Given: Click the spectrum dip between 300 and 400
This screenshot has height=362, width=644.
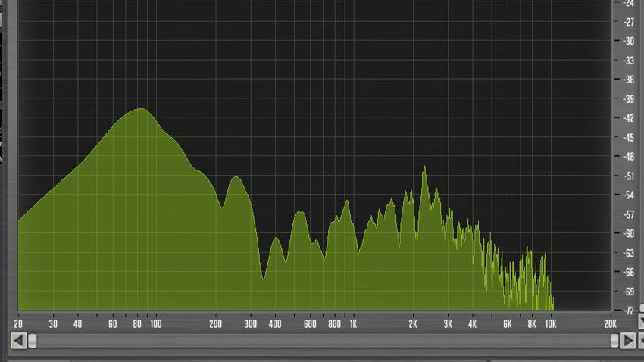Looking at the screenshot, I should click(263, 279).
